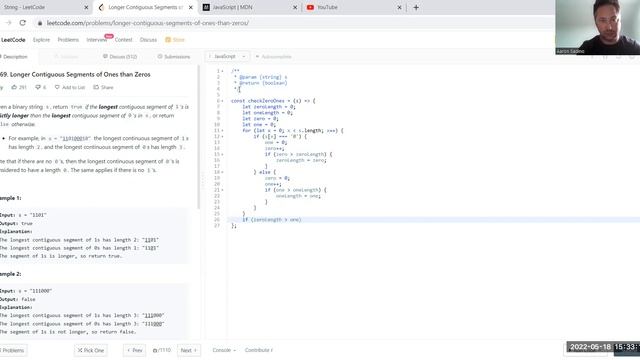Collapse the code fold at line 1
Screen dimensions: 640x360
click(x=222, y=71)
